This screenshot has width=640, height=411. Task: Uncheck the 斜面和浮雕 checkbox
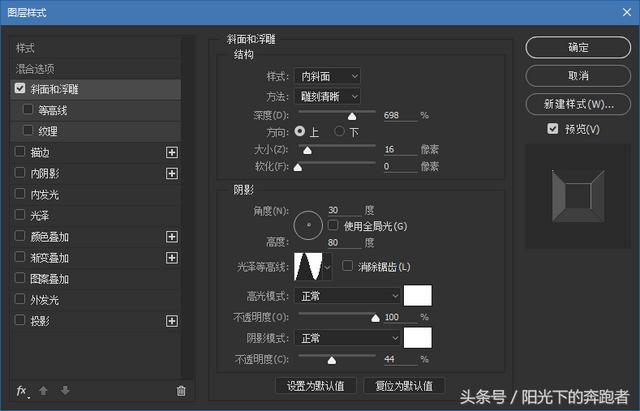(x=20, y=88)
